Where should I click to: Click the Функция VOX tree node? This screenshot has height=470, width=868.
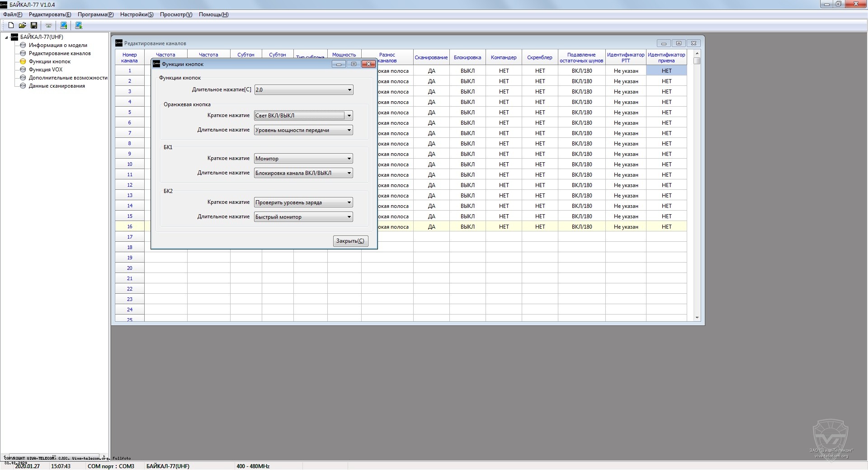(x=46, y=70)
